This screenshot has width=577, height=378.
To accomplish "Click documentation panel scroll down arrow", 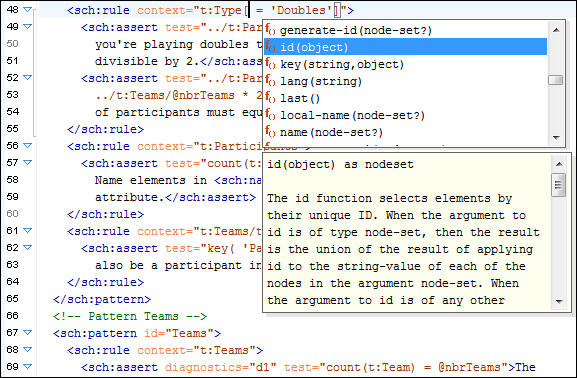I will click(559, 302).
